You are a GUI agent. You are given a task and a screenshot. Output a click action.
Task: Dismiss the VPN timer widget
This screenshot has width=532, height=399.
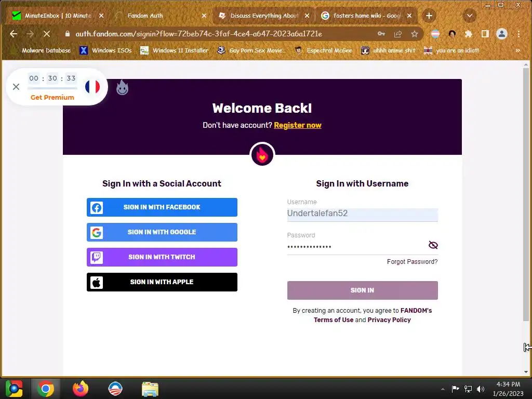(16, 87)
